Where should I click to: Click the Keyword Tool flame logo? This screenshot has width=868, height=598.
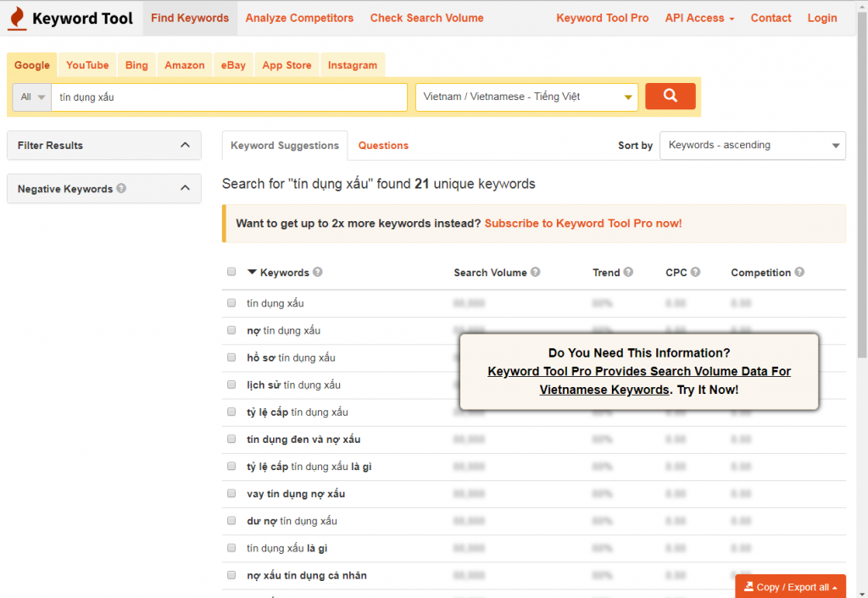[x=18, y=18]
